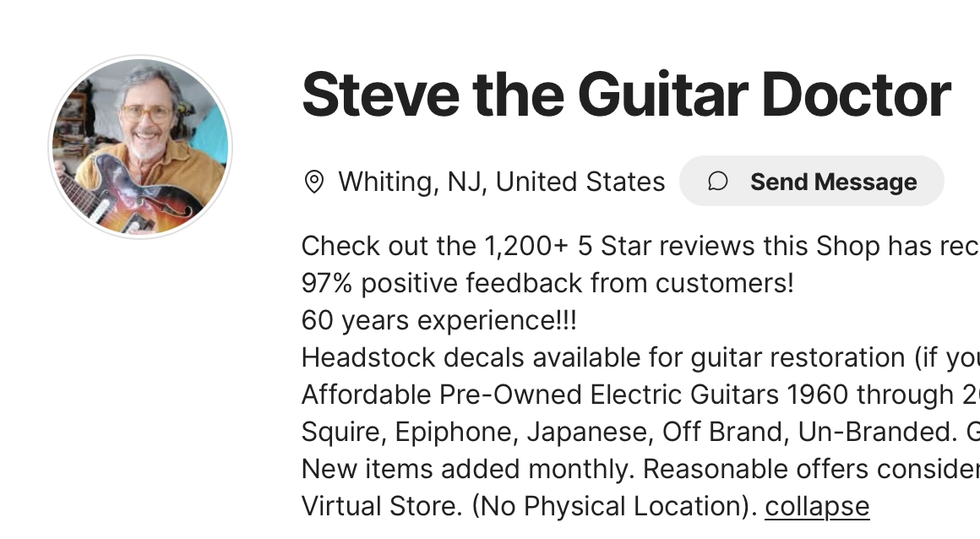Image resolution: width=980 pixels, height=539 pixels.
Task: Click the location pin icon
Action: pyautogui.click(x=314, y=182)
